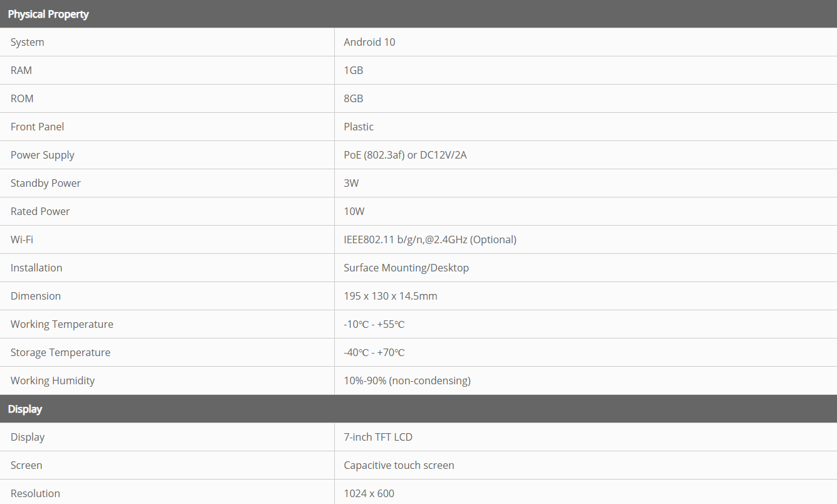Select the Front Panel label
This screenshot has width=837, height=504.
pos(38,127)
